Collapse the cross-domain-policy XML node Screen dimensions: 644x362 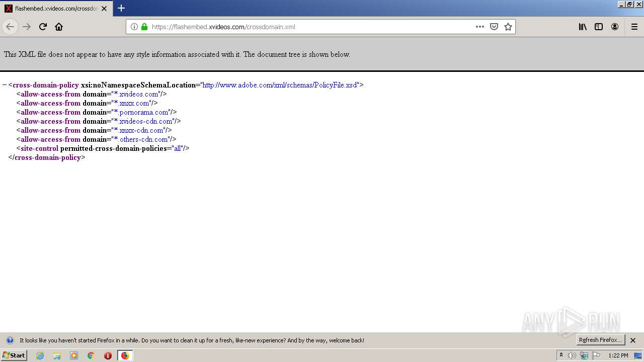pyautogui.click(x=5, y=85)
